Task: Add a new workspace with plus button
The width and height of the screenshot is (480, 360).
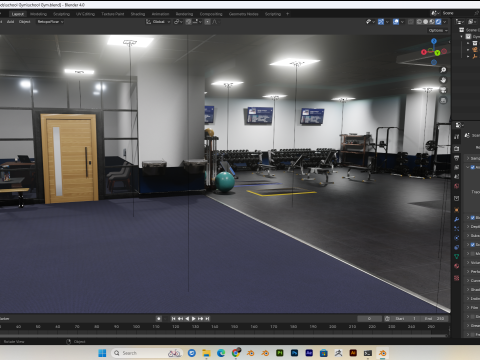Action: tap(287, 14)
